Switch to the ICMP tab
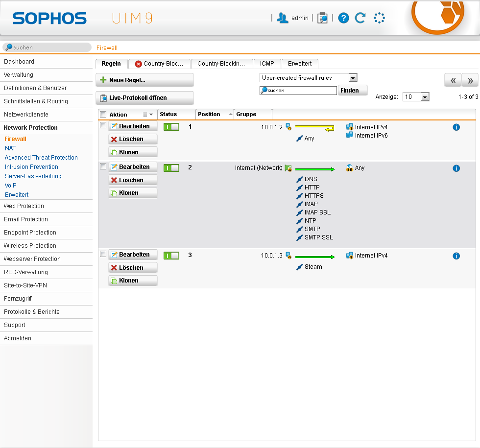Screen dimensions: 480x448 (267, 64)
